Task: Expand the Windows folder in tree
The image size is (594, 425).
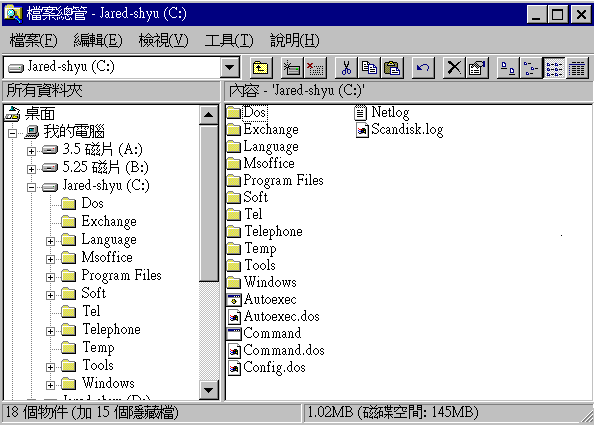Action: coord(50,385)
